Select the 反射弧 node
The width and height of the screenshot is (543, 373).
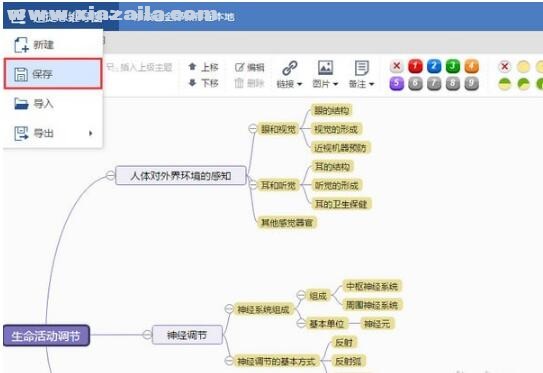coord(348,361)
